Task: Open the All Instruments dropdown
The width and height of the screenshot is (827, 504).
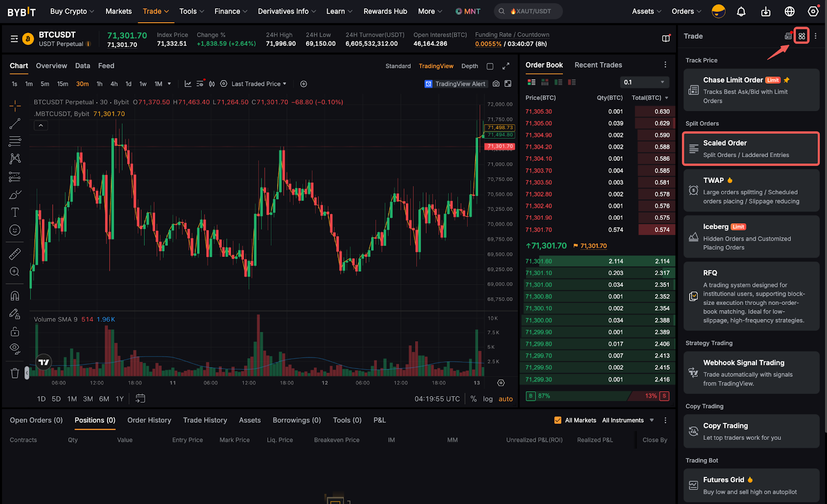Action: 627,420
